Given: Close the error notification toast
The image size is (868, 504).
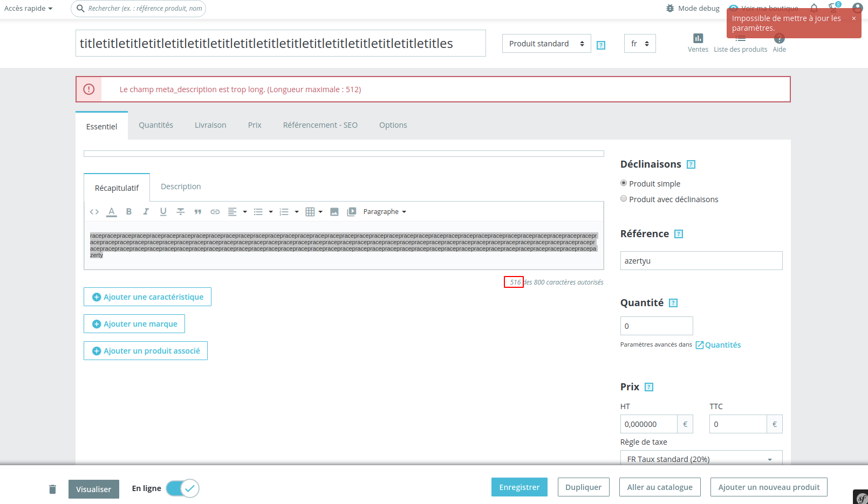Looking at the screenshot, I should coord(854,18).
